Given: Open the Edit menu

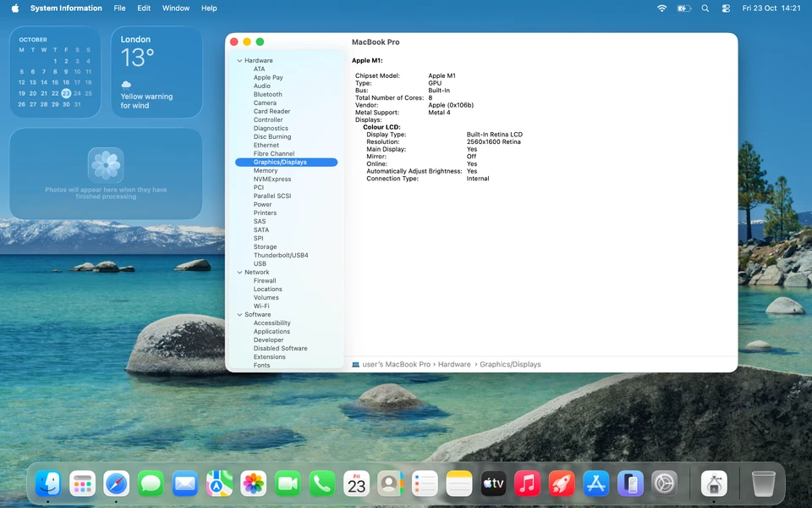Looking at the screenshot, I should [144, 8].
